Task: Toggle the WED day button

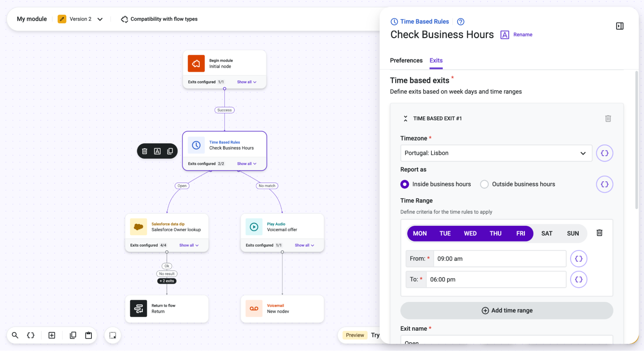Action: coord(470,233)
